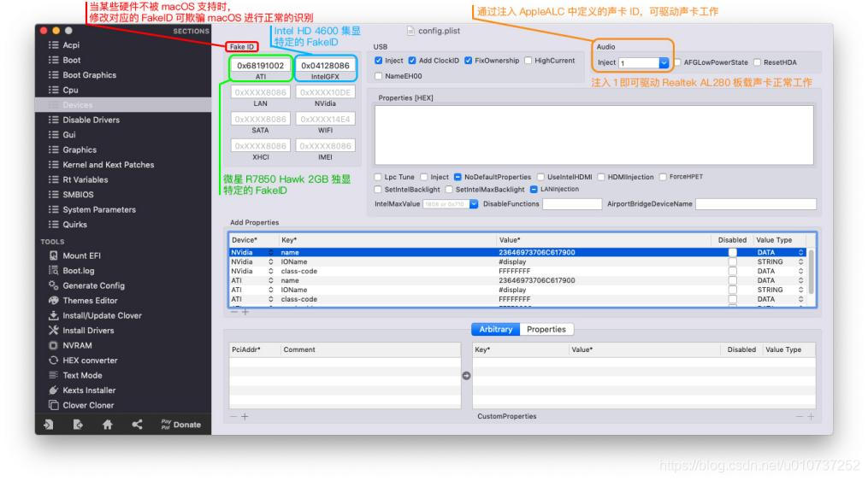Change device selector for ATI class-code row
The width and height of the screenshot is (868, 481).
[271, 299]
